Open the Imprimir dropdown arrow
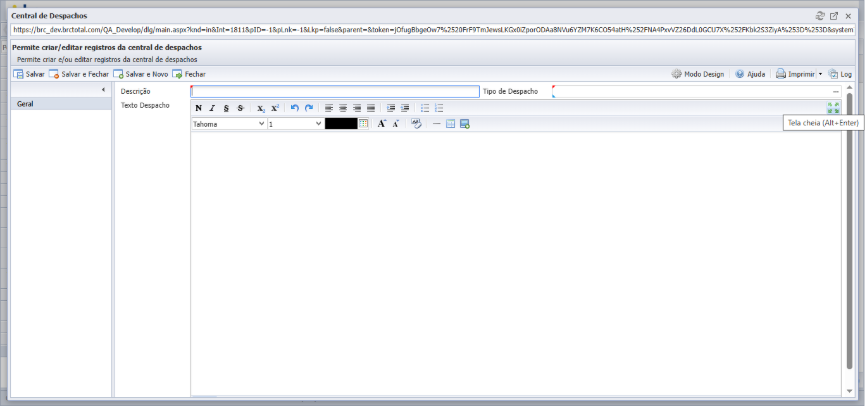The height and width of the screenshot is (406, 865). [x=820, y=74]
